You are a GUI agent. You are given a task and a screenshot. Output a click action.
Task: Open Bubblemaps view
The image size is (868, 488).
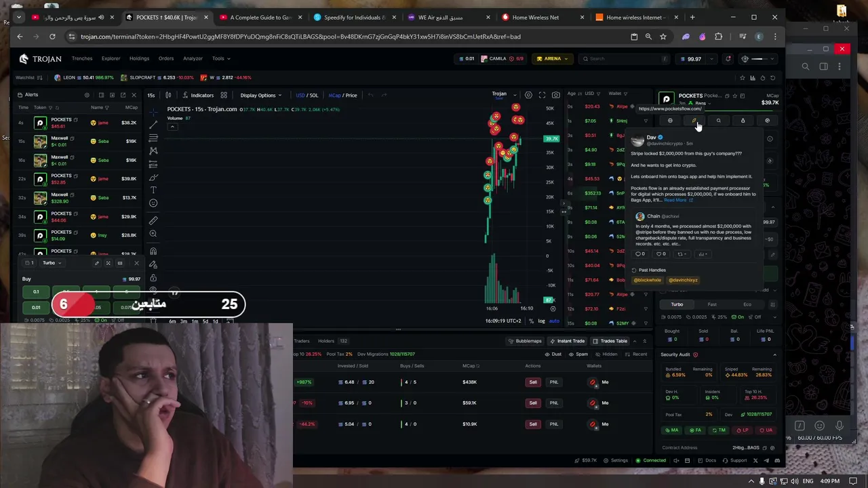pyautogui.click(x=526, y=341)
